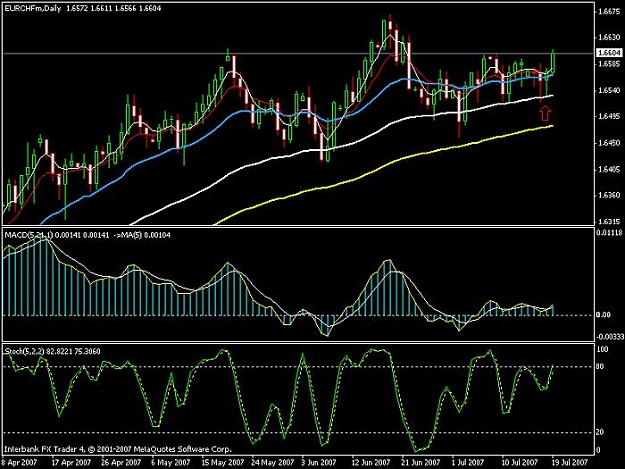Image resolution: width=625 pixels, height=469 pixels.
Task: Click the 24 May 2007 date label
Action: 272,463
